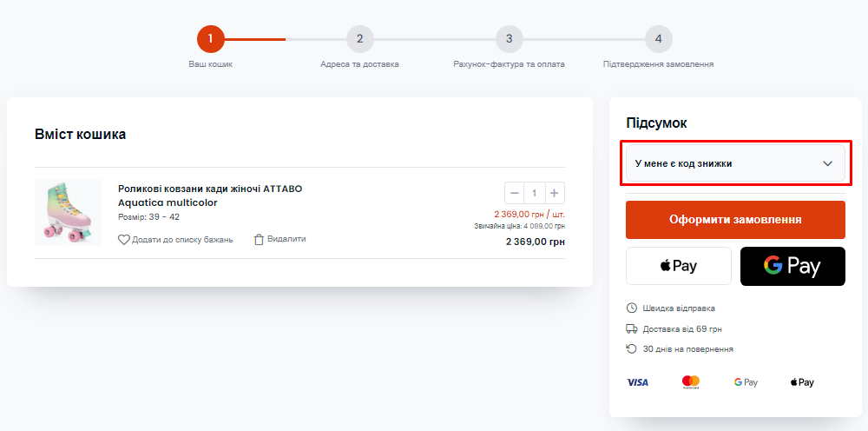Click the small Google Pay footer logo
Image resolution: width=868 pixels, height=431 pixels.
(x=746, y=382)
